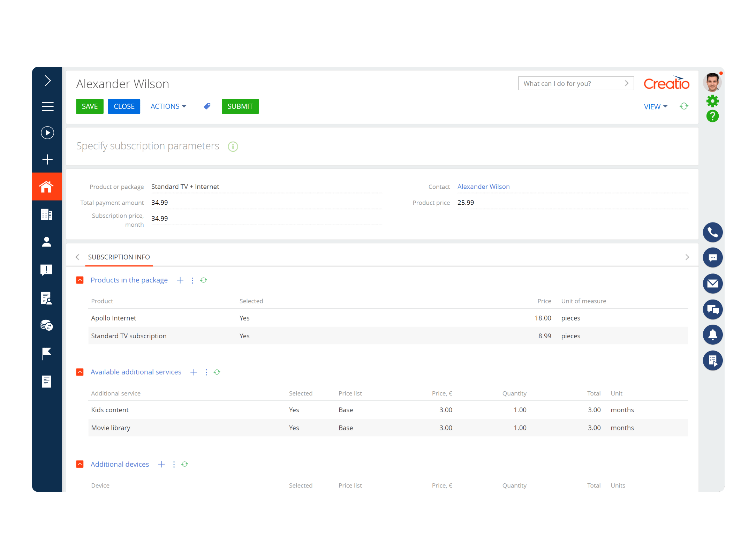Toggle Apollo Internet selected status
Viewport: 756px width, 558px height.
[244, 318]
